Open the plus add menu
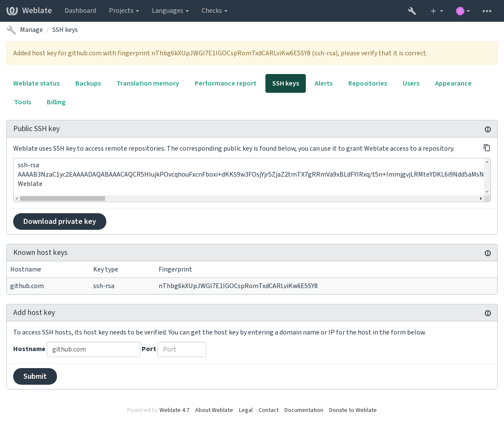Screen dimensions: 504x426 click(x=436, y=11)
